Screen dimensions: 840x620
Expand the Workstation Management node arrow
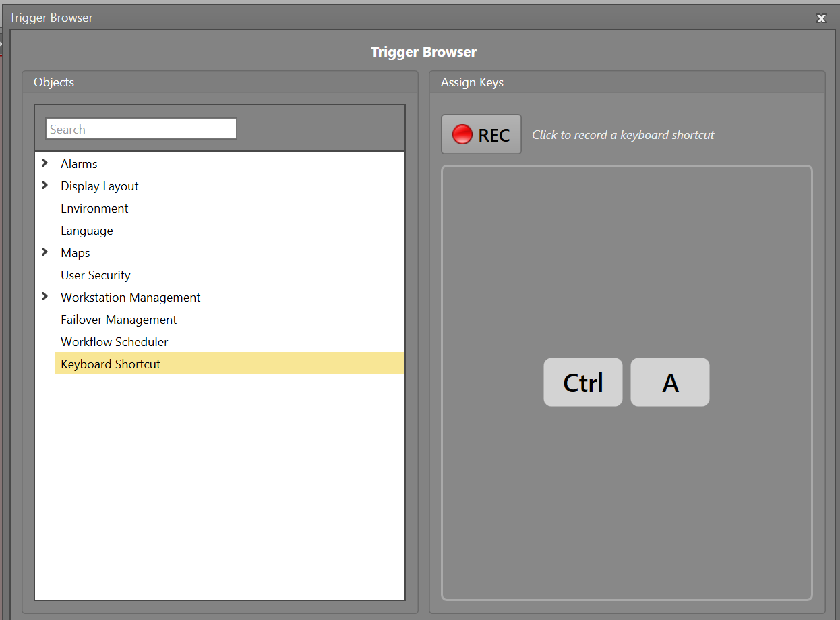coord(45,297)
